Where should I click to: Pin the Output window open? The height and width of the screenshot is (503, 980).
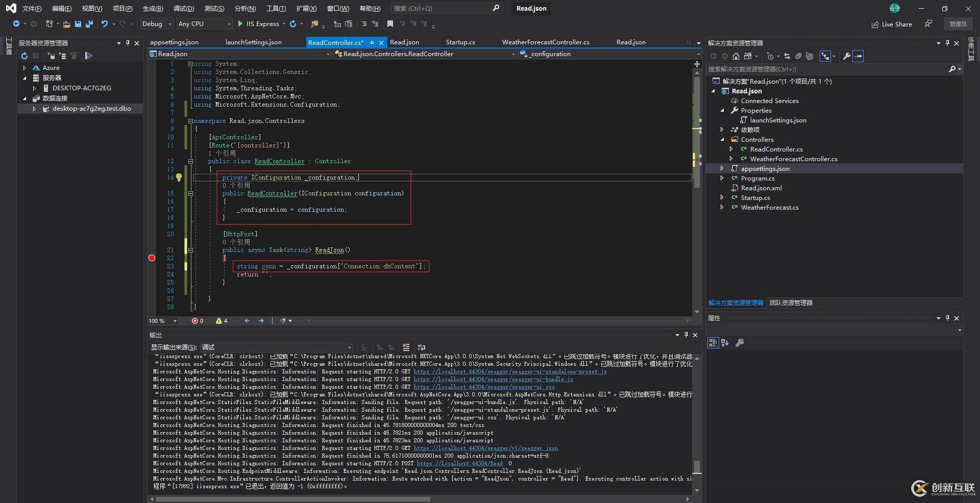686,335
